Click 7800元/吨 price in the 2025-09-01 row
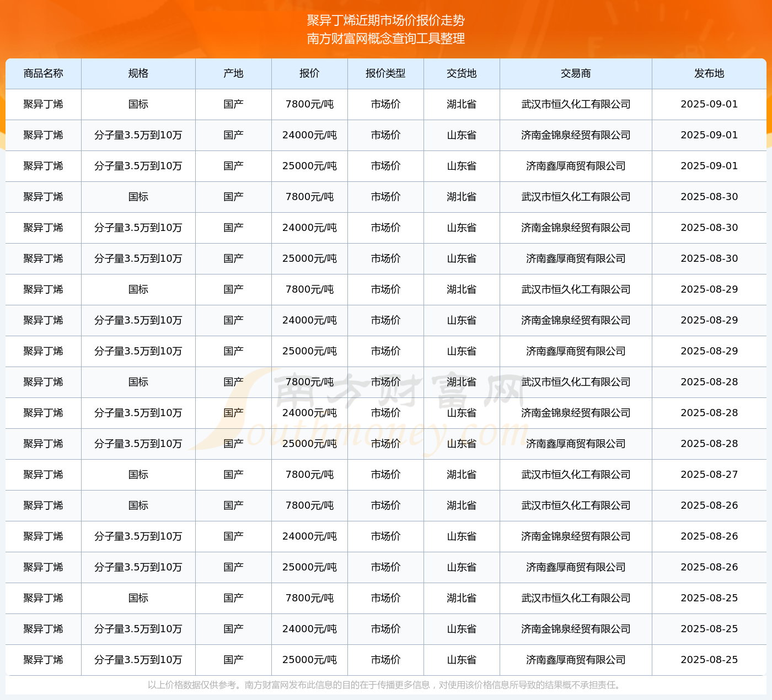The width and height of the screenshot is (772, 700). [x=309, y=104]
